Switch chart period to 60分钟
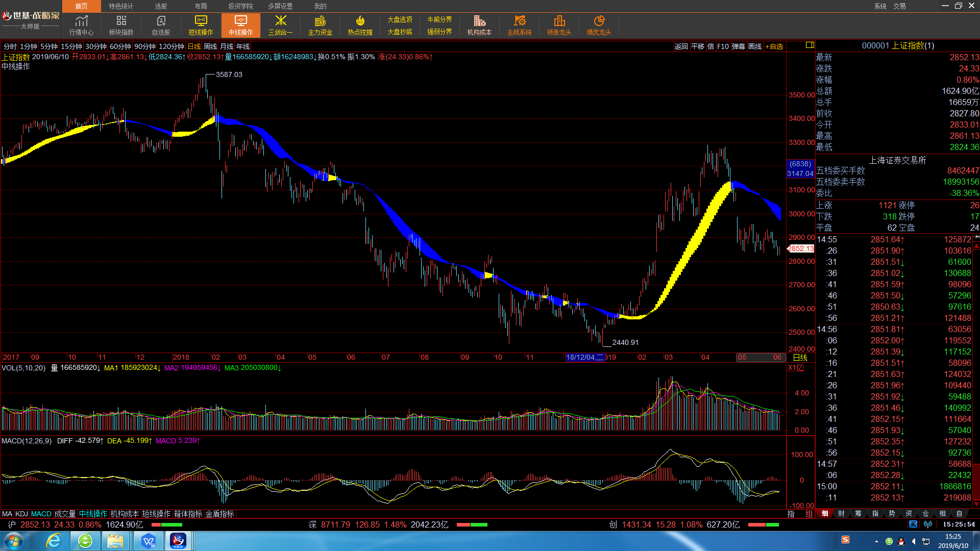 pos(120,46)
